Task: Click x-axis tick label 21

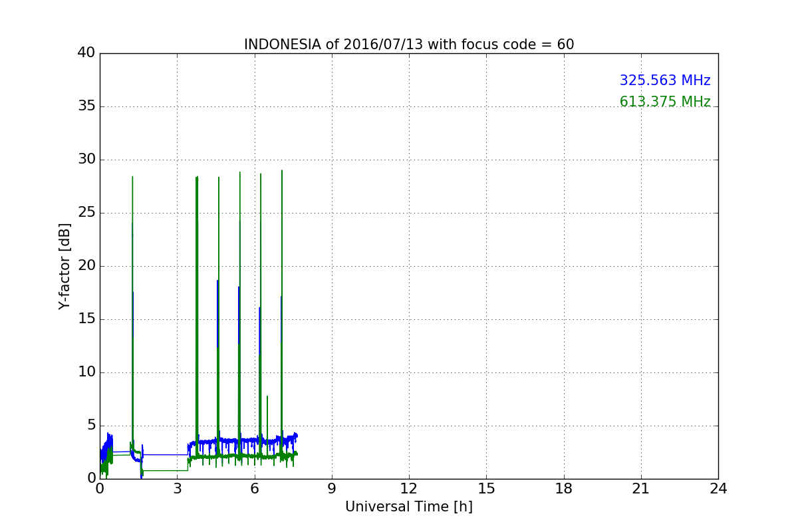Action: (x=641, y=489)
